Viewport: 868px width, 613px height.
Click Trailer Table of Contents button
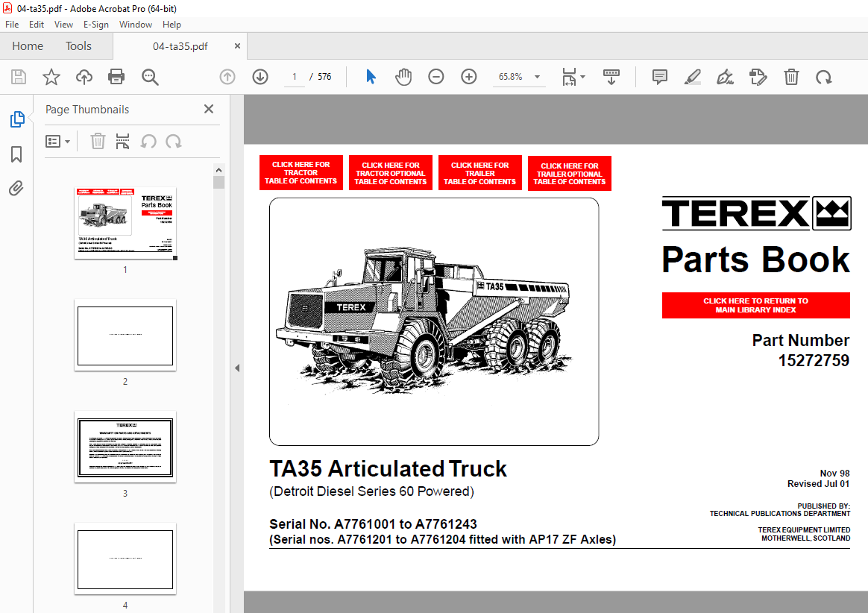(480, 173)
